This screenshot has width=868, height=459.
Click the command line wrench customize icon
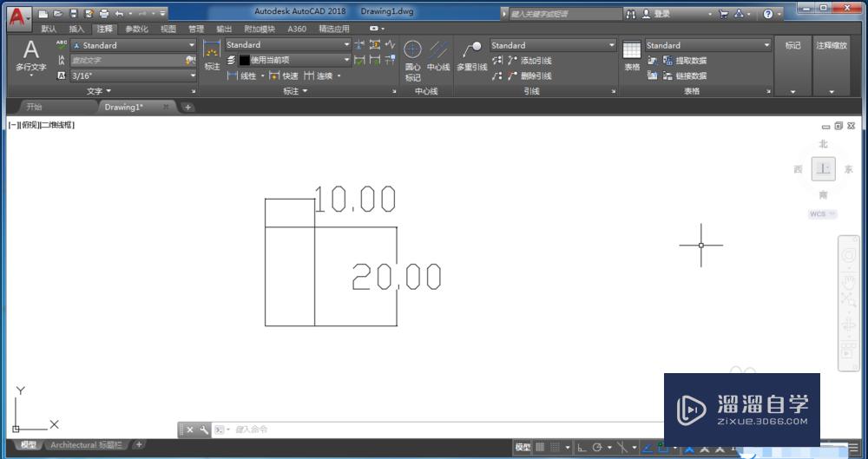204,429
